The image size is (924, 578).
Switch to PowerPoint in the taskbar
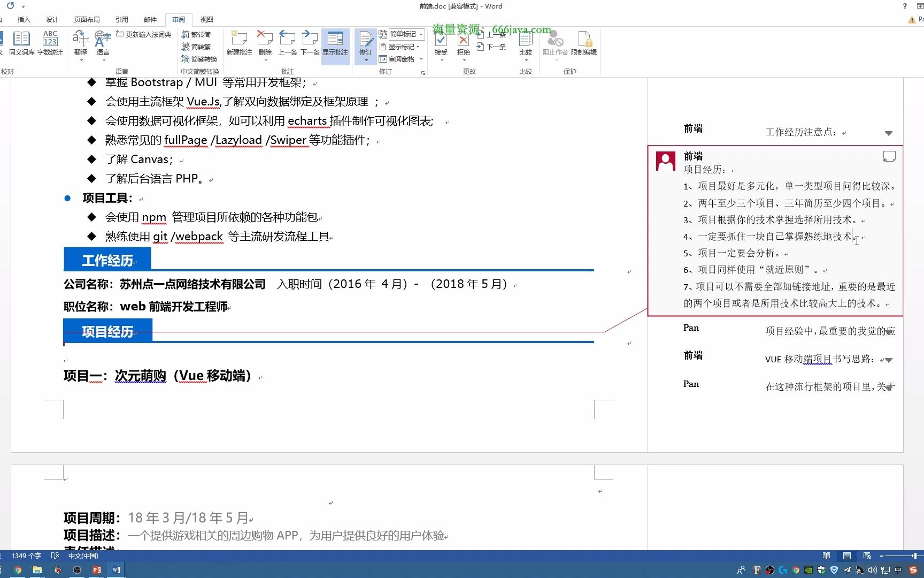click(x=96, y=570)
